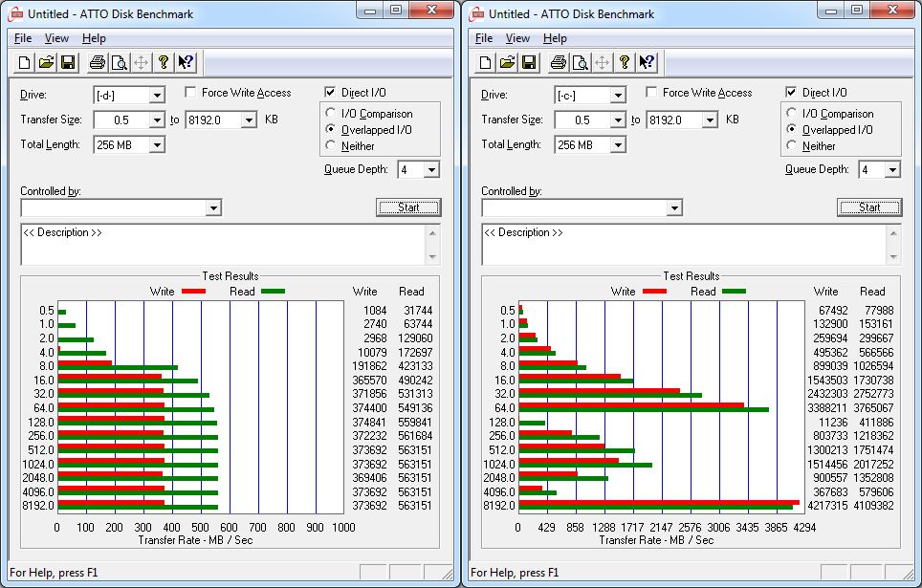Viewport: 922px width, 588px height.
Task: Click red Write legend swatch, left window
Action: tap(193, 291)
